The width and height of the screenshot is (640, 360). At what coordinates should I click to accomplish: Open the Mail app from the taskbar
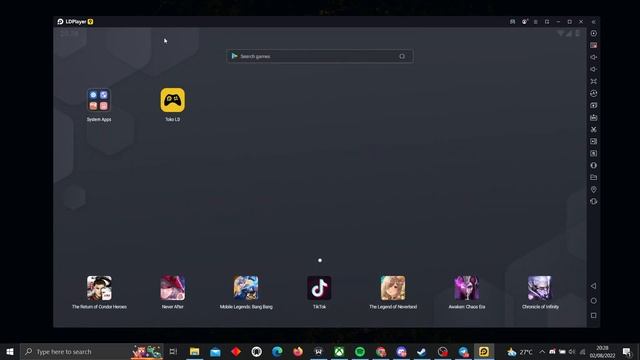(x=215, y=351)
